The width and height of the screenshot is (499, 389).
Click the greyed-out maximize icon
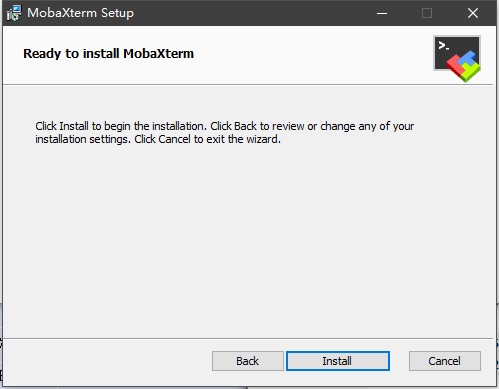427,13
